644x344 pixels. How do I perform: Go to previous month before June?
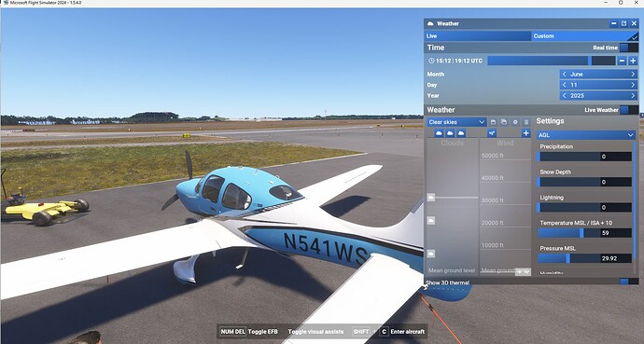[565, 75]
